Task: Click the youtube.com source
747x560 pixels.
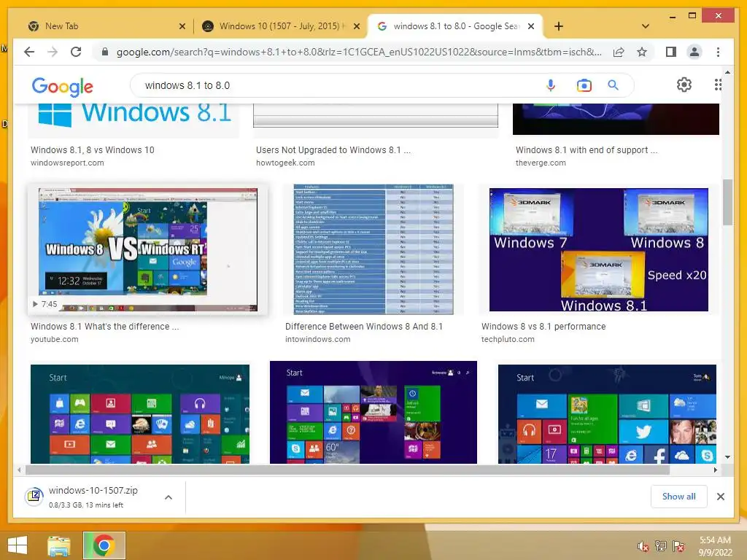Action: 54,340
